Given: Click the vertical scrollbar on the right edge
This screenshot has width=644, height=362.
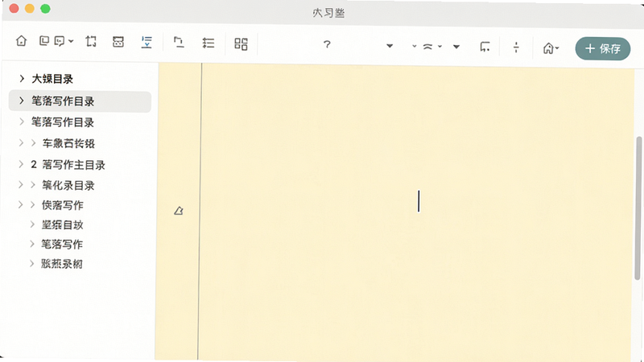Looking at the screenshot, I should (638, 208).
